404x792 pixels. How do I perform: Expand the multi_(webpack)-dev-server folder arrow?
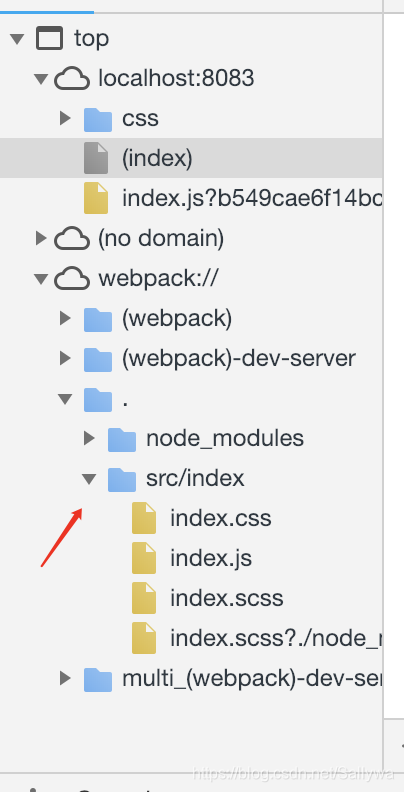click(65, 678)
